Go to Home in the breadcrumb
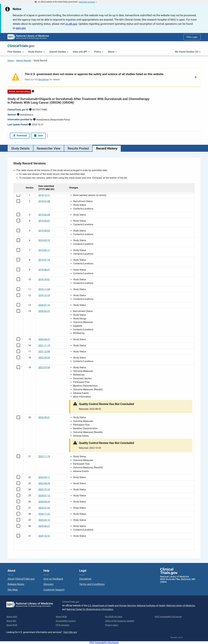This screenshot has width=208, height=644. tap(11, 61)
